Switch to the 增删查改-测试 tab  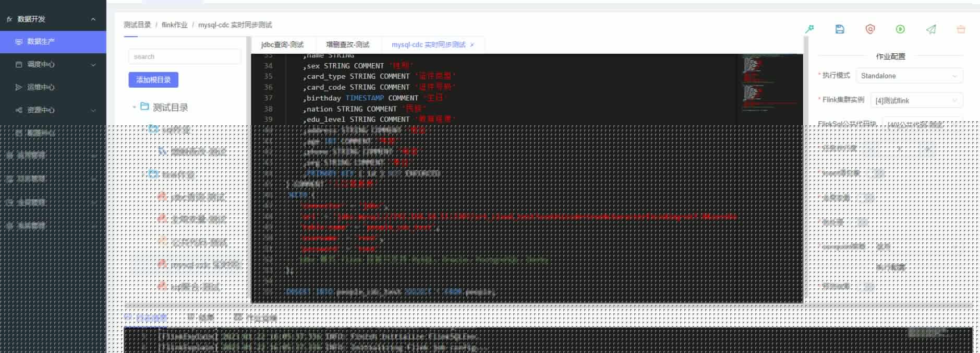(348, 45)
